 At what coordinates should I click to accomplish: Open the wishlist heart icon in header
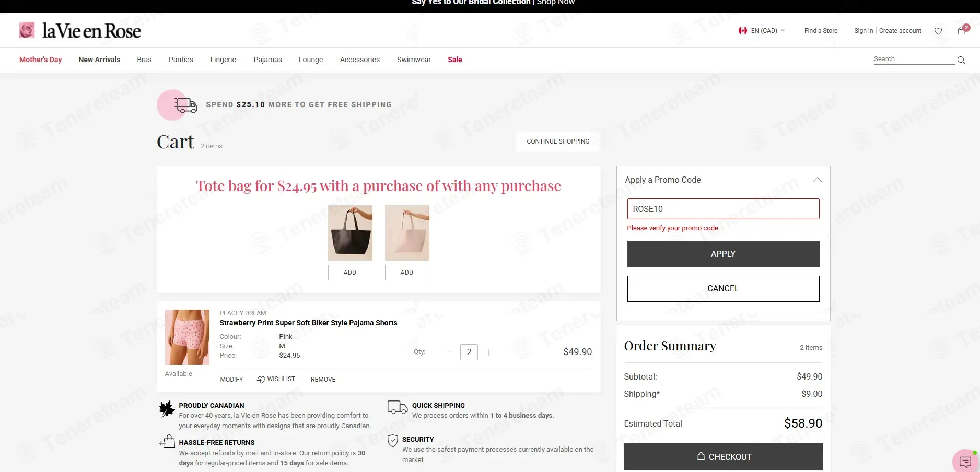pos(938,31)
